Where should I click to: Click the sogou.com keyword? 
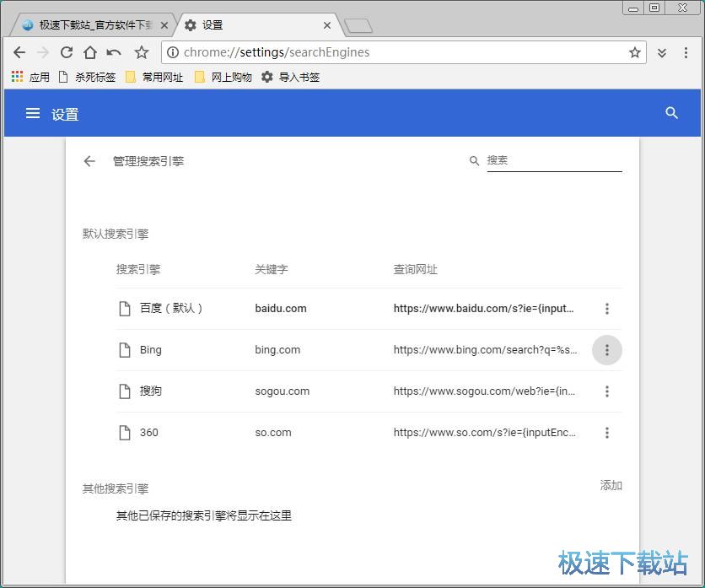[282, 391]
